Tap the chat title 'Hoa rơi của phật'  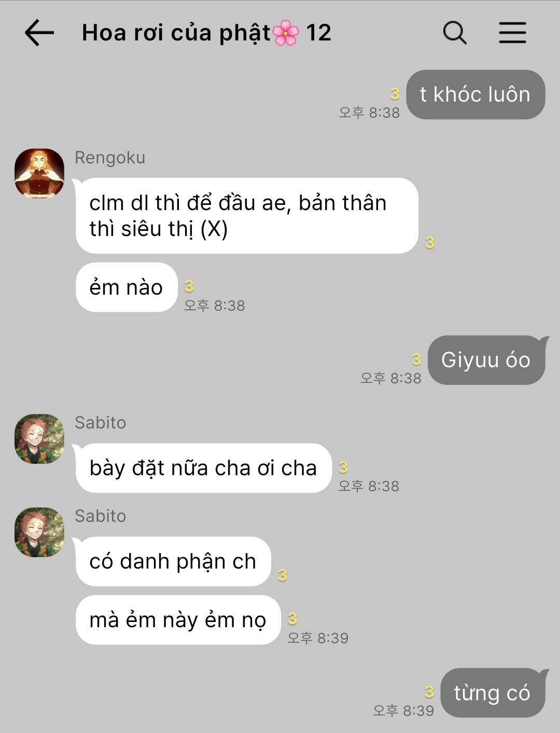pos(176,33)
